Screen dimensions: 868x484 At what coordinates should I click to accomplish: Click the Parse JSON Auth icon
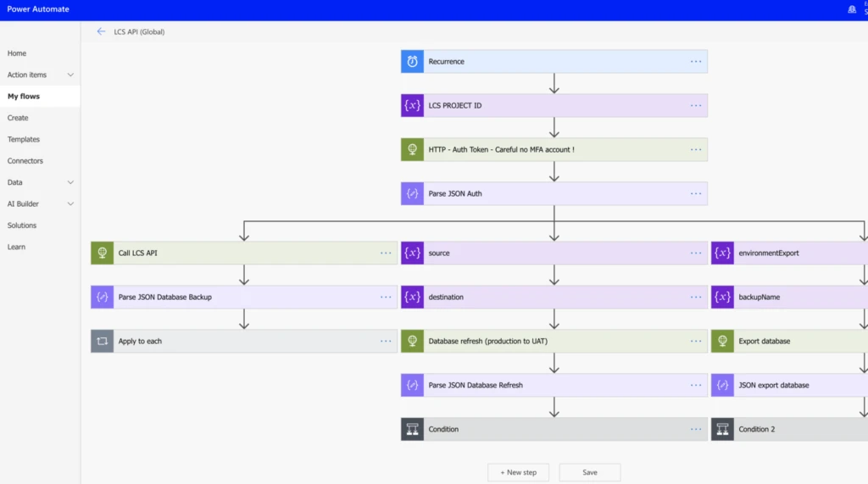click(x=412, y=194)
